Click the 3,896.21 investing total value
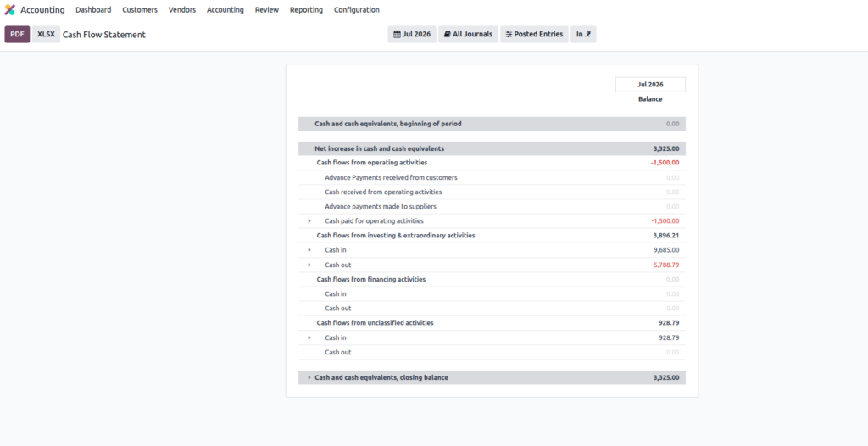Screen dimensions: 868x446 666,236
